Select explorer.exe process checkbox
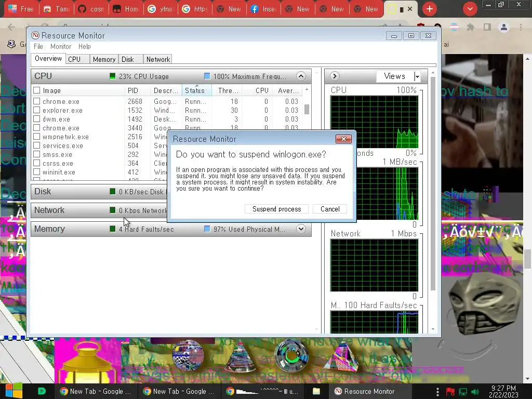This screenshot has width=532, height=399. [x=37, y=110]
